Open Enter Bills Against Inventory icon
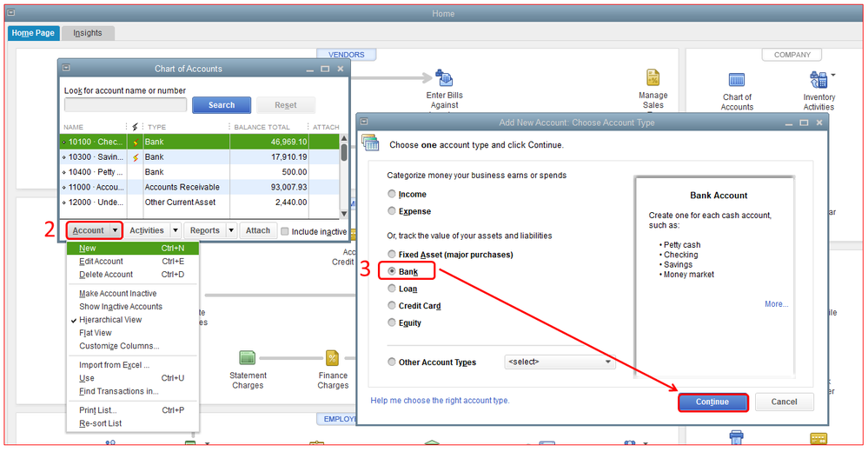Image resolution: width=868 pixels, height=452 pixels. [444, 78]
